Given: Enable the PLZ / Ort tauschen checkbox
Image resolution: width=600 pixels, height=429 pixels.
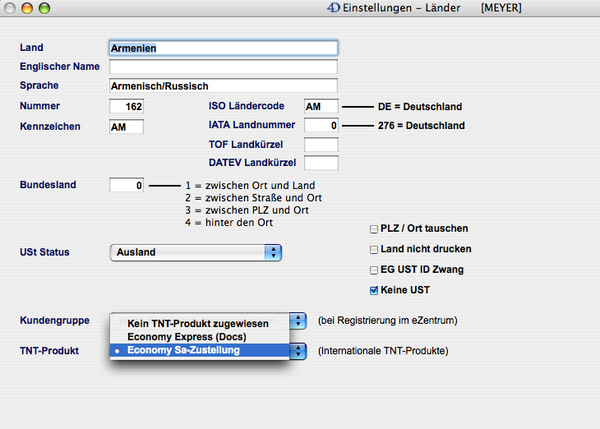Looking at the screenshot, I should [x=374, y=228].
